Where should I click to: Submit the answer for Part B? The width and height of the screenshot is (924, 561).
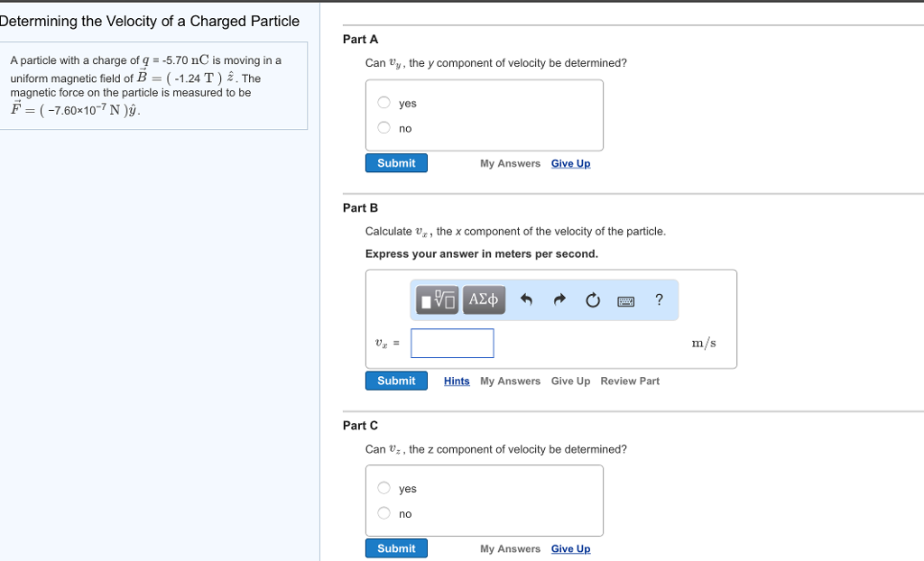click(x=396, y=380)
